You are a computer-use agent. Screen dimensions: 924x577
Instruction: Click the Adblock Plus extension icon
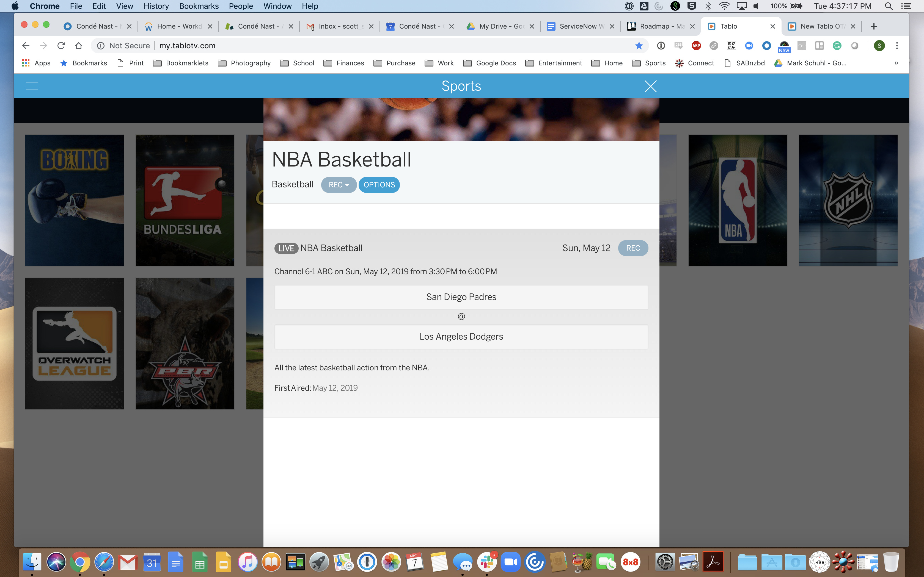point(696,46)
